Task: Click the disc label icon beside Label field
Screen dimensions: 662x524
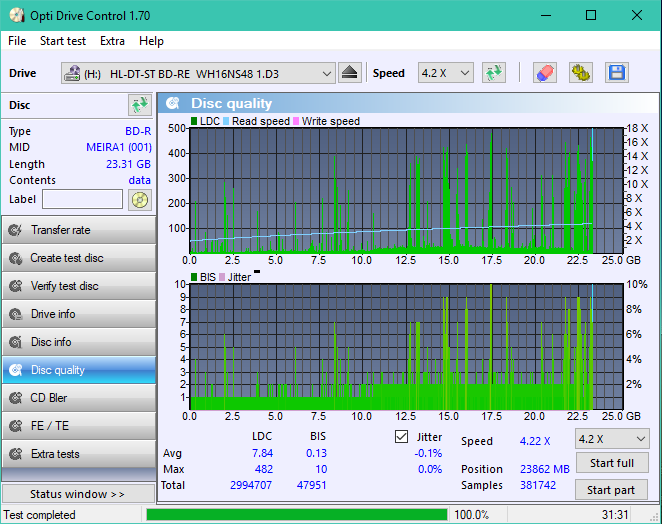Action: [x=140, y=200]
